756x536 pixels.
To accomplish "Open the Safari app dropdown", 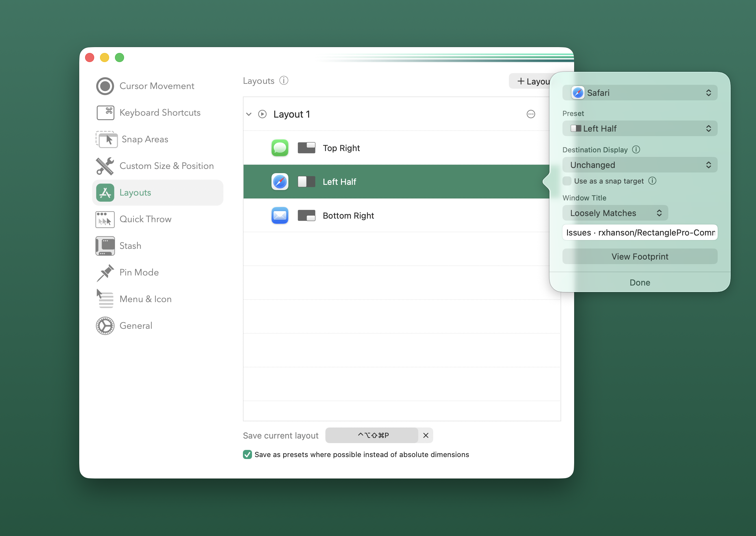I will click(x=640, y=93).
